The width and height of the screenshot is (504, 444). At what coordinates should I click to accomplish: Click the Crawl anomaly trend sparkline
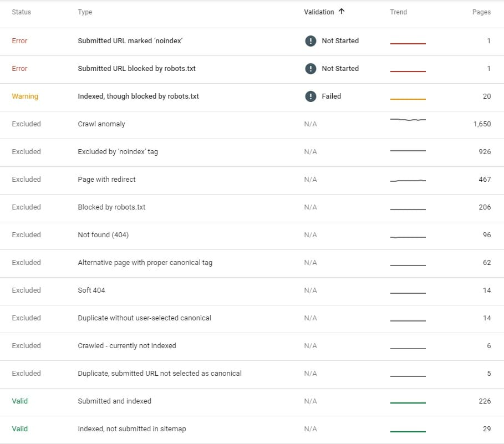click(408, 119)
